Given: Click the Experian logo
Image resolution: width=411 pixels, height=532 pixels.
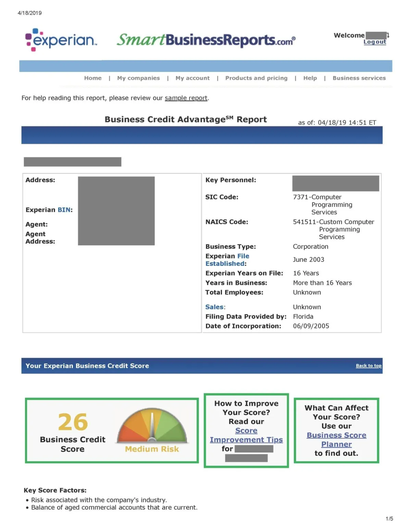Looking at the screenshot, I should click(61, 40).
